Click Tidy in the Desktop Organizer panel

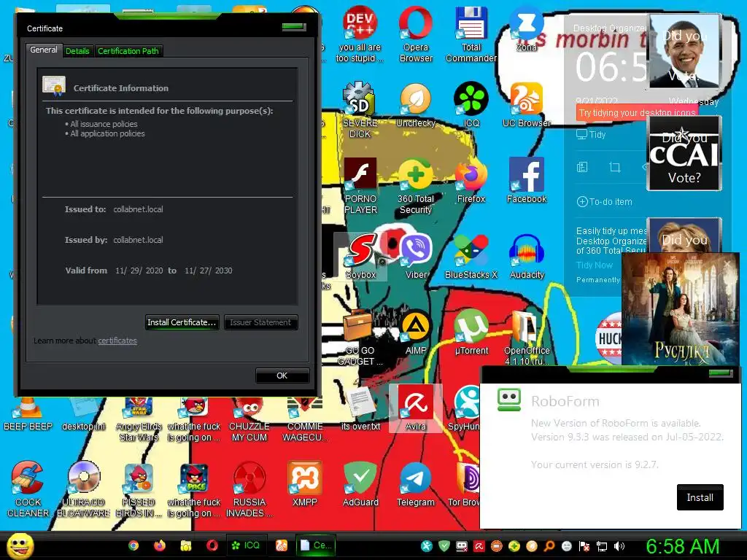[x=591, y=135]
